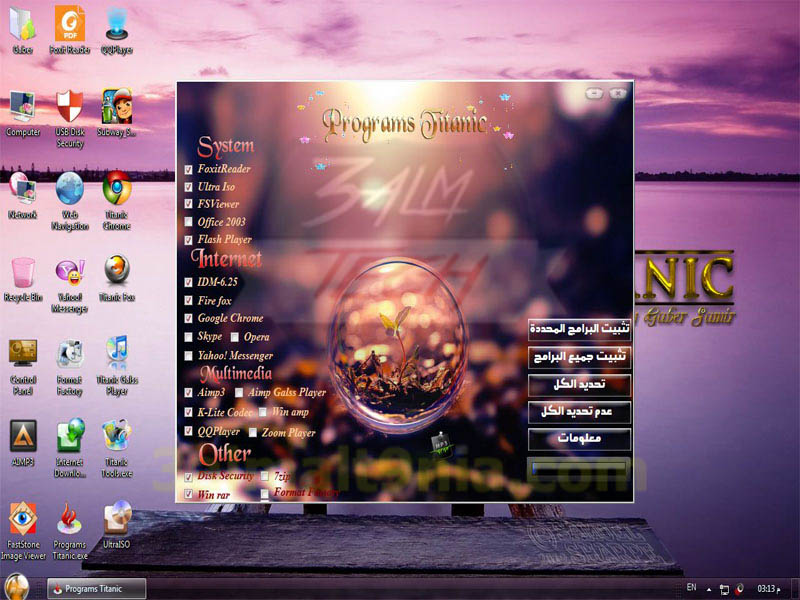Screen dimensions: 800x600
Task: Open FastStone Image Viewer desktop icon
Action: pos(22,531)
